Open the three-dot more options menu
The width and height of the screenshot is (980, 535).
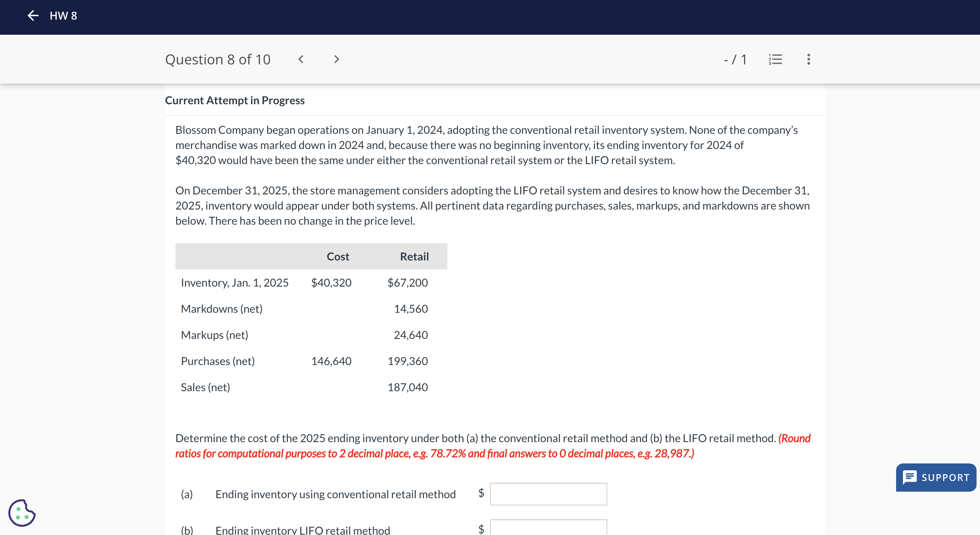click(x=808, y=60)
